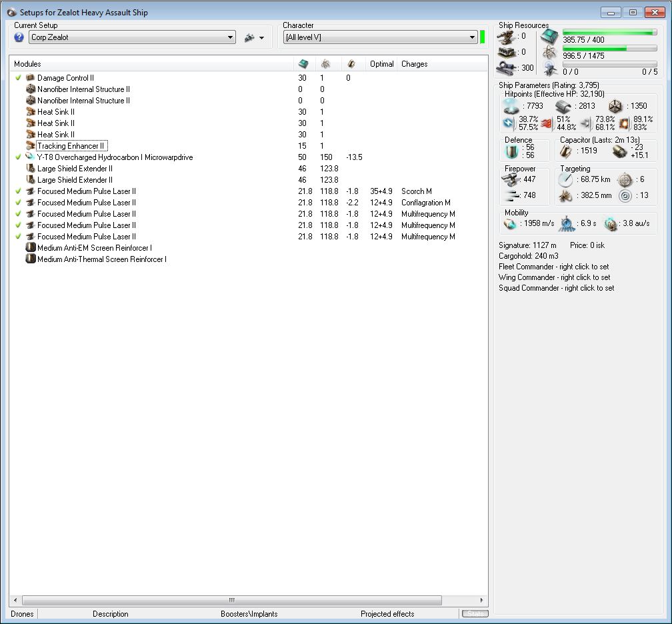Click the Firepower turret icon showing 447
Screen dimensions: 672x624
click(511, 179)
